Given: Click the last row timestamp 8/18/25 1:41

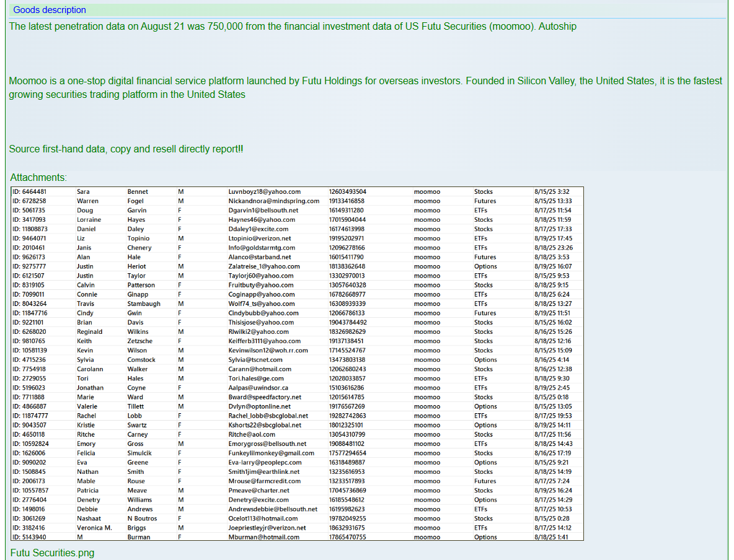Looking at the screenshot, I should tap(551, 537).
